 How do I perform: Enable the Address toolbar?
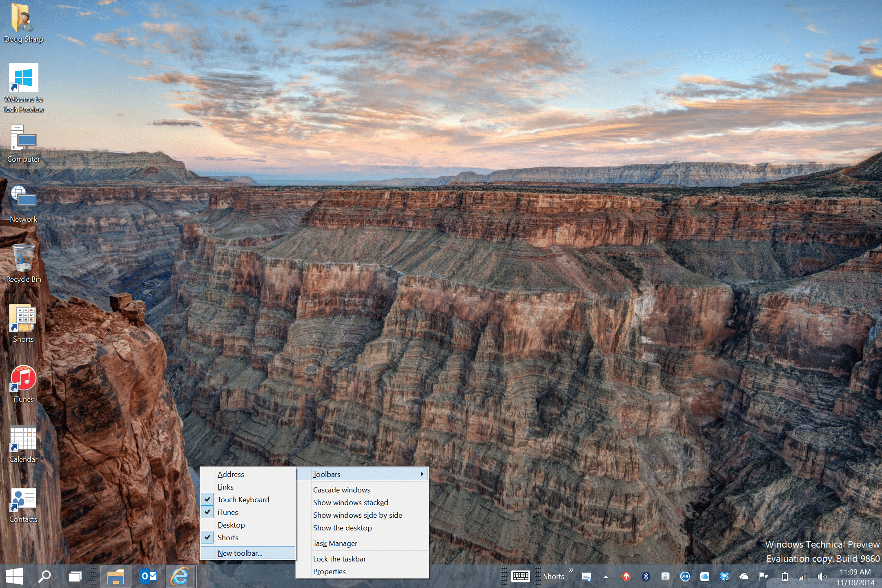[248, 474]
